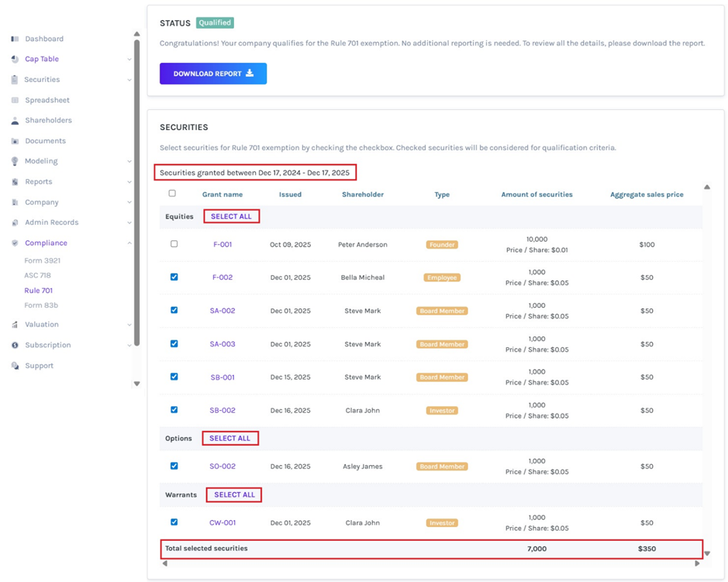Click the Shareholders person icon
This screenshot has height=582, width=728.
(15, 121)
